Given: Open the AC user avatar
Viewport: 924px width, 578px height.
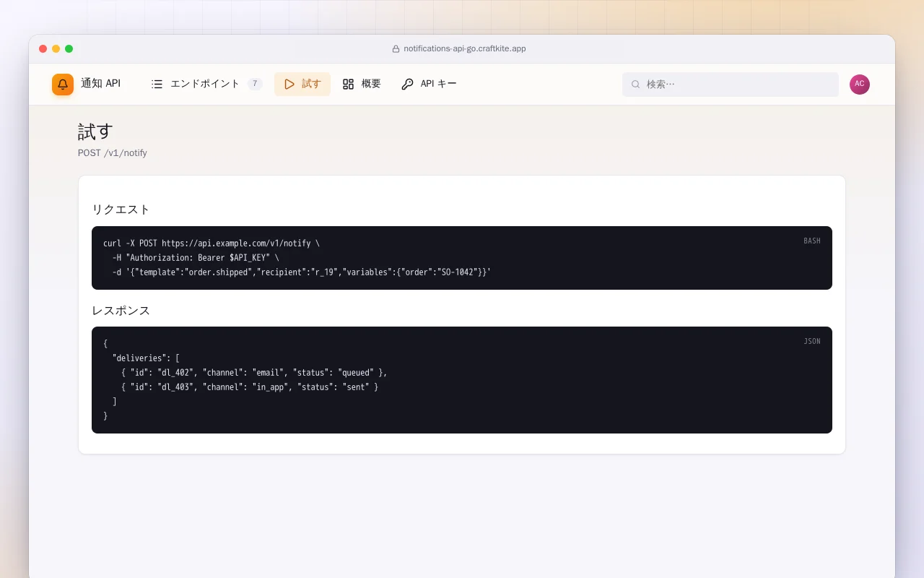Looking at the screenshot, I should 860,85.
